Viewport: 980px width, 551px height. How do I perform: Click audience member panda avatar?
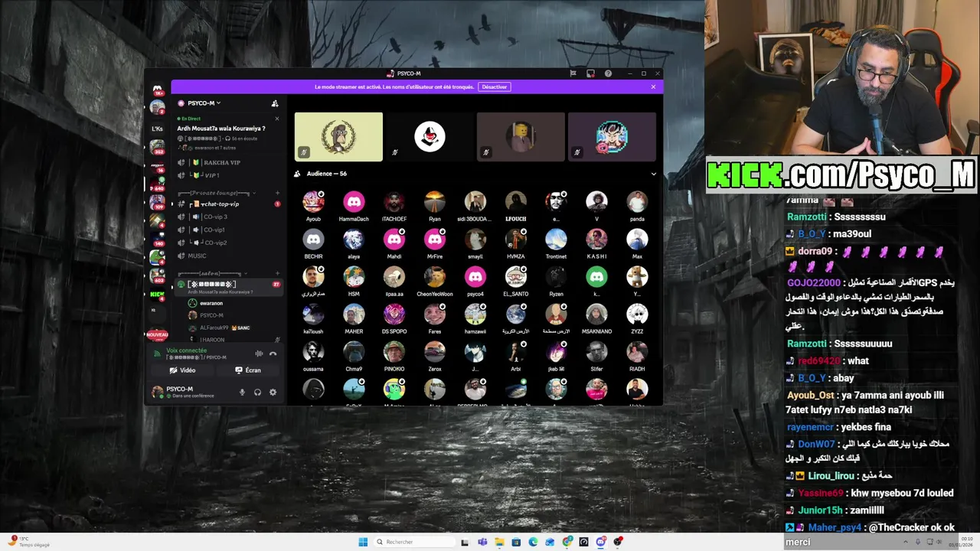point(637,202)
